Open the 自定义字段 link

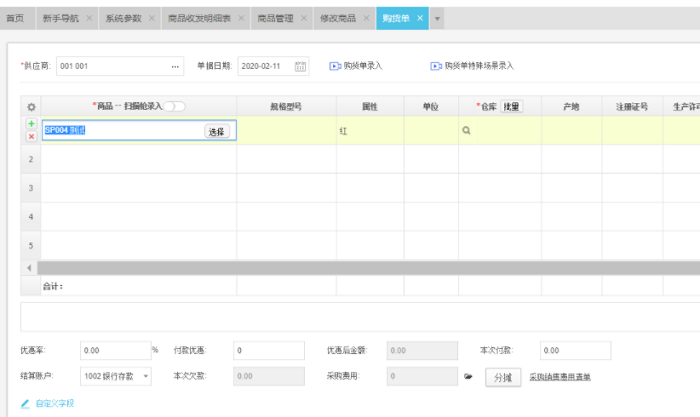point(55,404)
